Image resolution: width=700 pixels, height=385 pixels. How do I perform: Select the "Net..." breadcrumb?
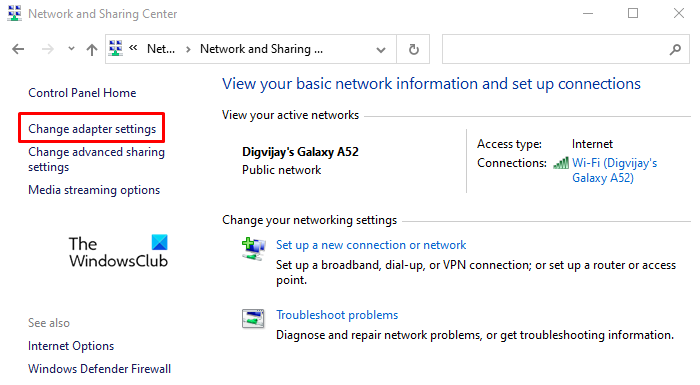pos(161,49)
